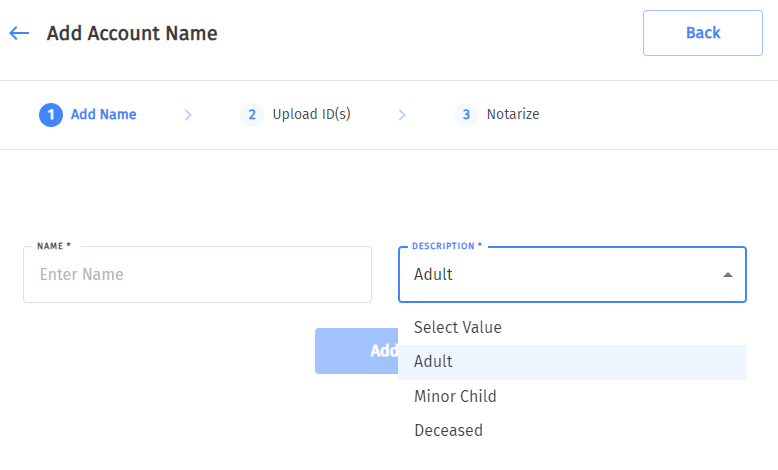Click the chevron after Upload ID(s)
Viewport: 778px width, 470px height.
click(402, 115)
